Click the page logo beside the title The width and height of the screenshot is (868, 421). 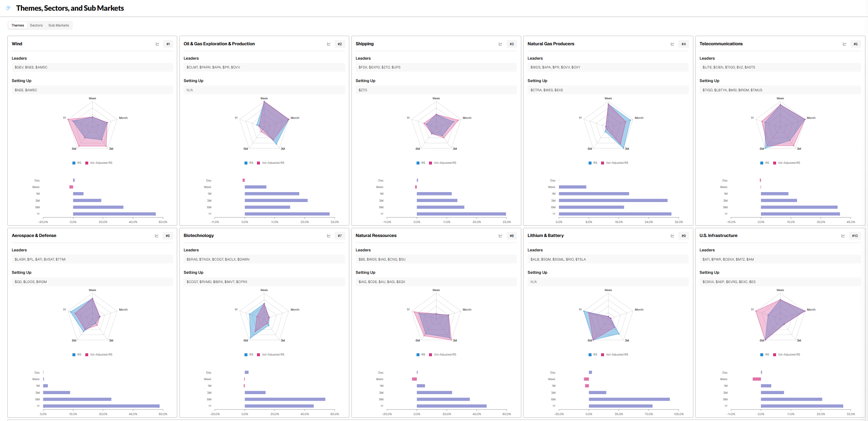click(8, 8)
